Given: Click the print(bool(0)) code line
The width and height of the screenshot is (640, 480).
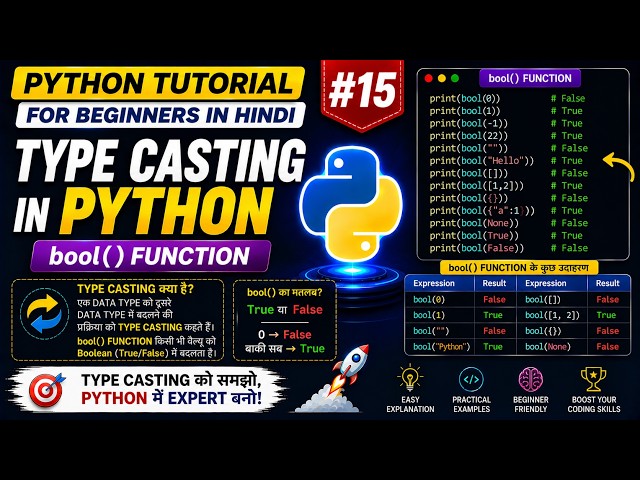Looking at the screenshot, I should pyautogui.click(x=464, y=98).
